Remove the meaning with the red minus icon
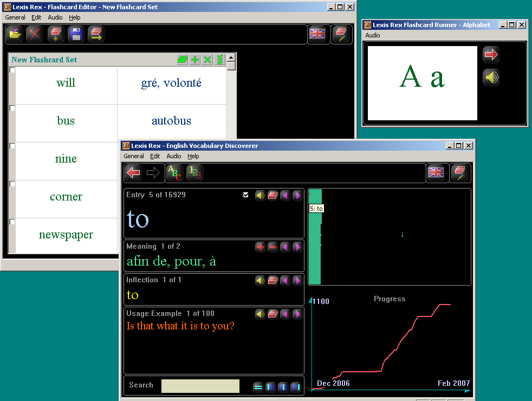 (273, 247)
